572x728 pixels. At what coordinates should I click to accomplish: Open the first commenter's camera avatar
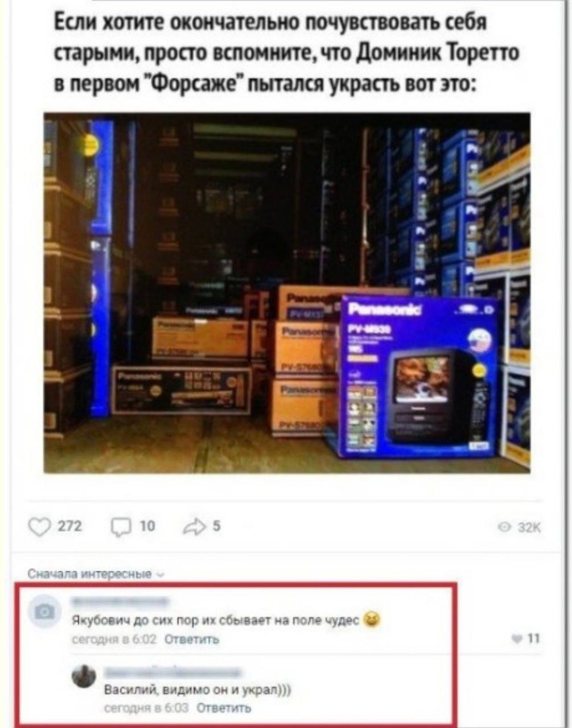click(x=44, y=611)
